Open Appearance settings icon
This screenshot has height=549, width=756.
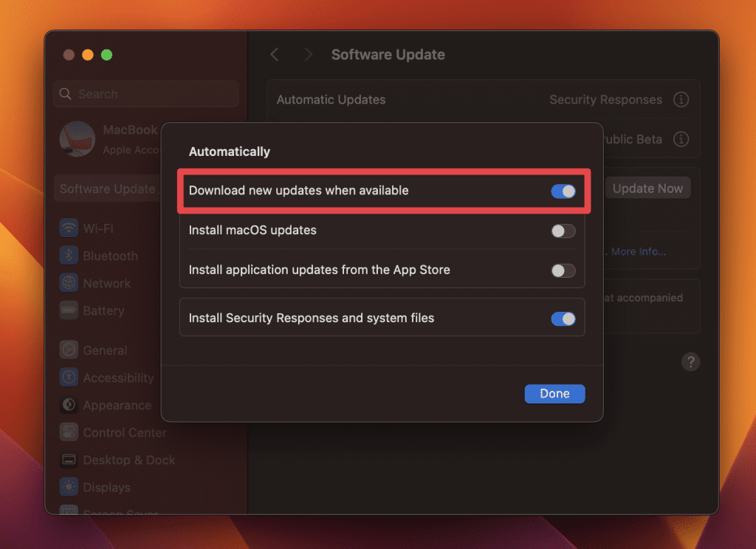coord(69,405)
